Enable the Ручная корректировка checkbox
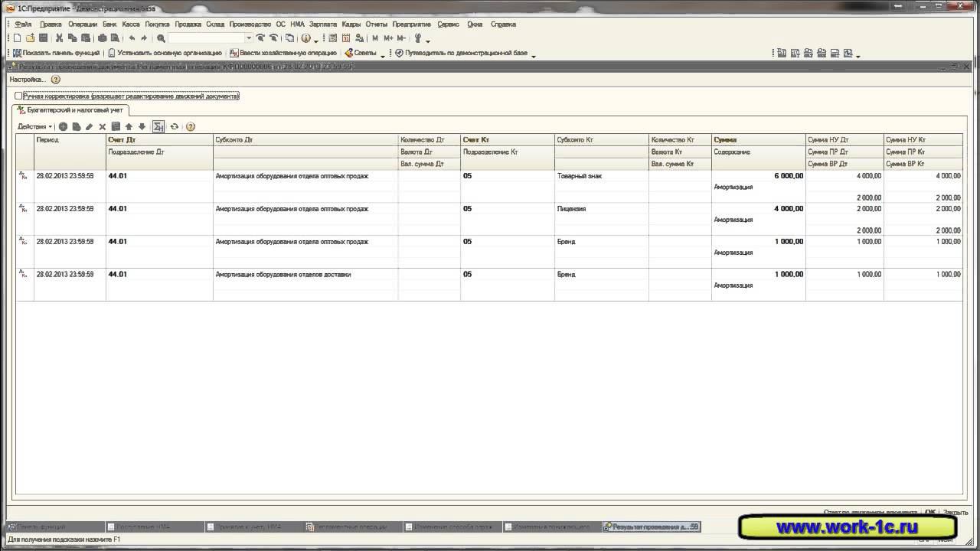Screen dimensions: 980x551 18,96
